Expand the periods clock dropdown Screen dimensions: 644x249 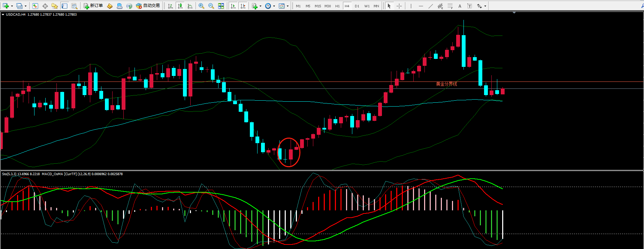pyautogui.click(x=274, y=6)
